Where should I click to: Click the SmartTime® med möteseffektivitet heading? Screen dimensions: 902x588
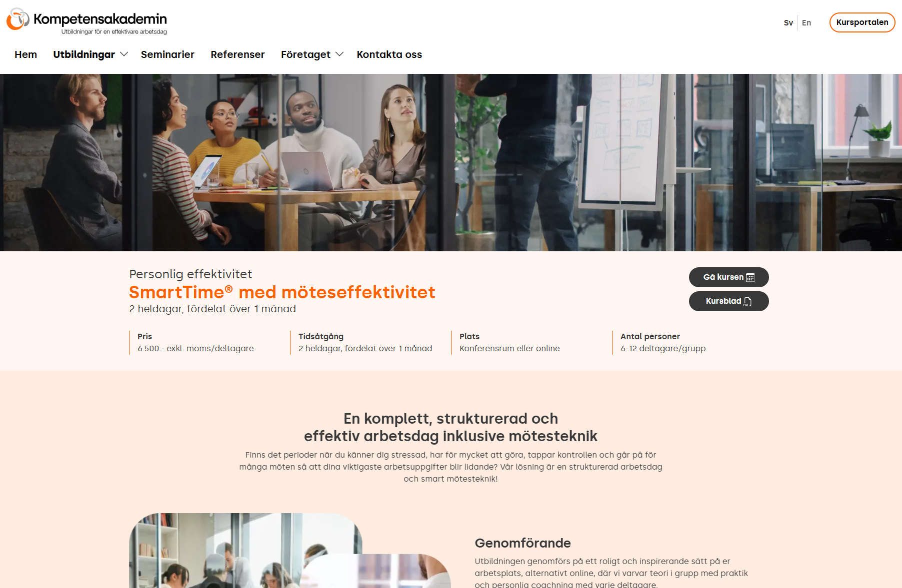[282, 292]
